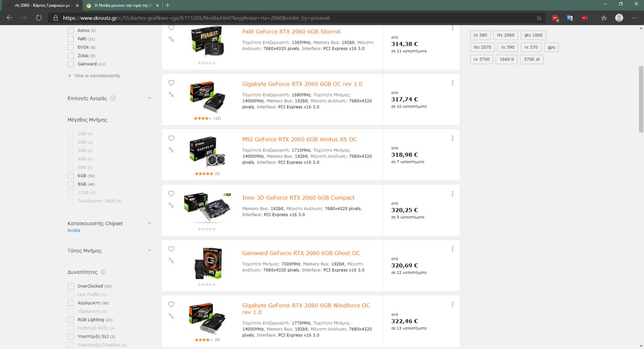
Task: Add Palit StormX to comparison
Action: pos(171,39)
